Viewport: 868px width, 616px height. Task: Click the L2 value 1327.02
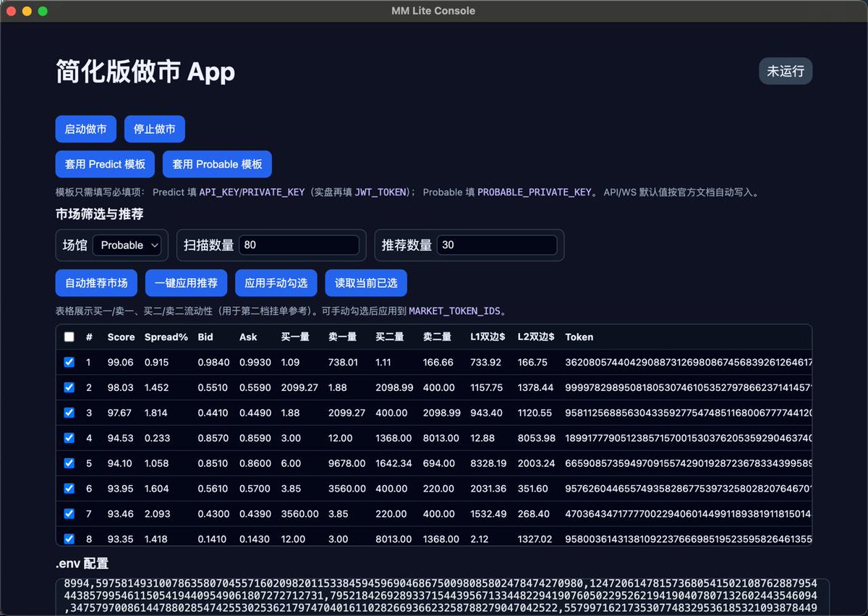click(x=535, y=539)
